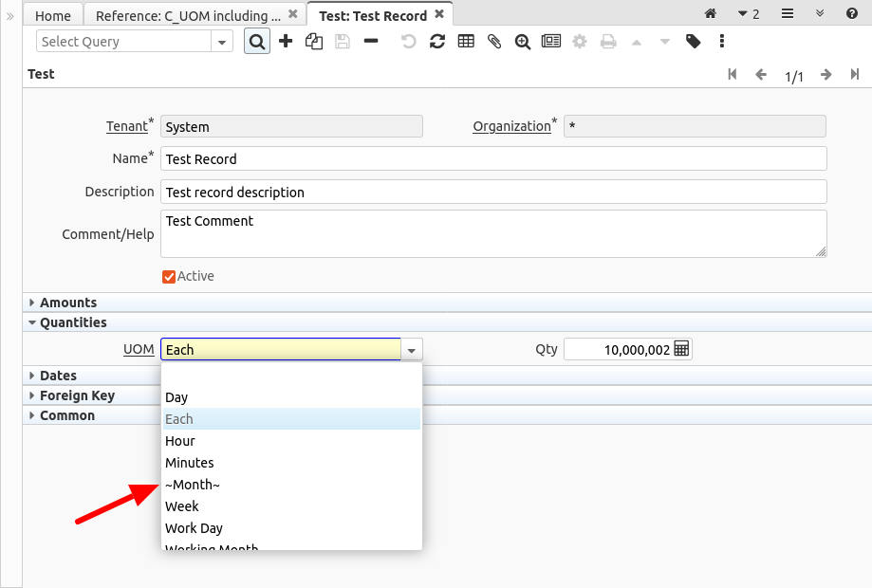Create a new record with plus icon

coord(286,42)
